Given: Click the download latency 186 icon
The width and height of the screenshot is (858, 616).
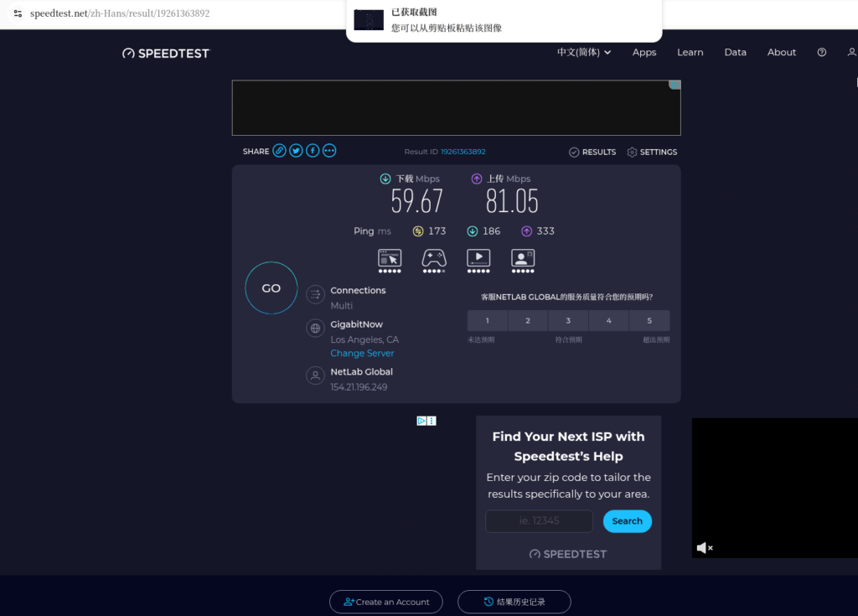Looking at the screenshot, I should coord(473,231).
